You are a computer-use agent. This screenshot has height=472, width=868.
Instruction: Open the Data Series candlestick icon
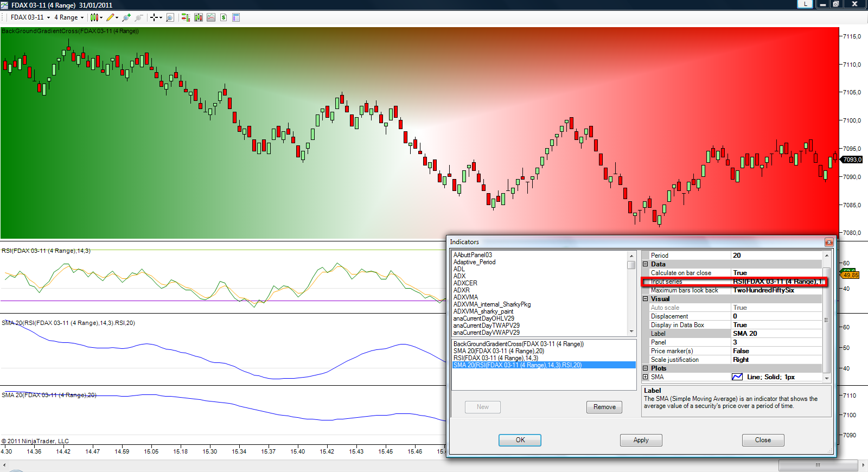(x=199, y=17)
